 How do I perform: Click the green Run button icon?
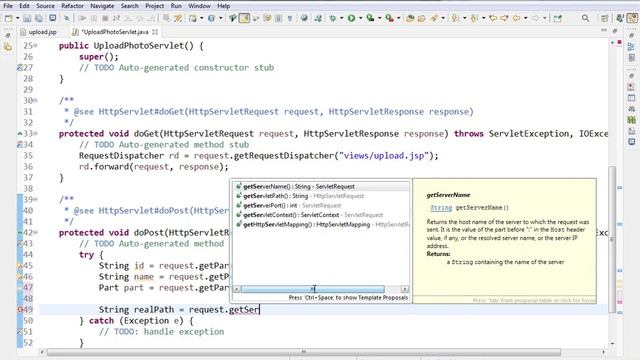click(x=351, y=18)
